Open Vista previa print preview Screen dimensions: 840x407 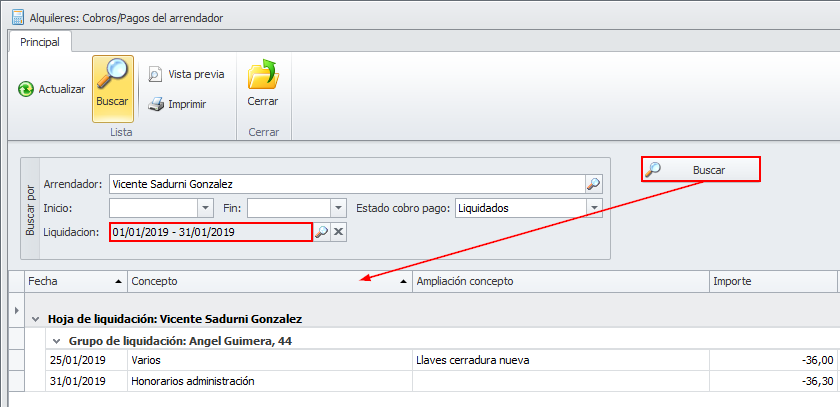[186, 74]
